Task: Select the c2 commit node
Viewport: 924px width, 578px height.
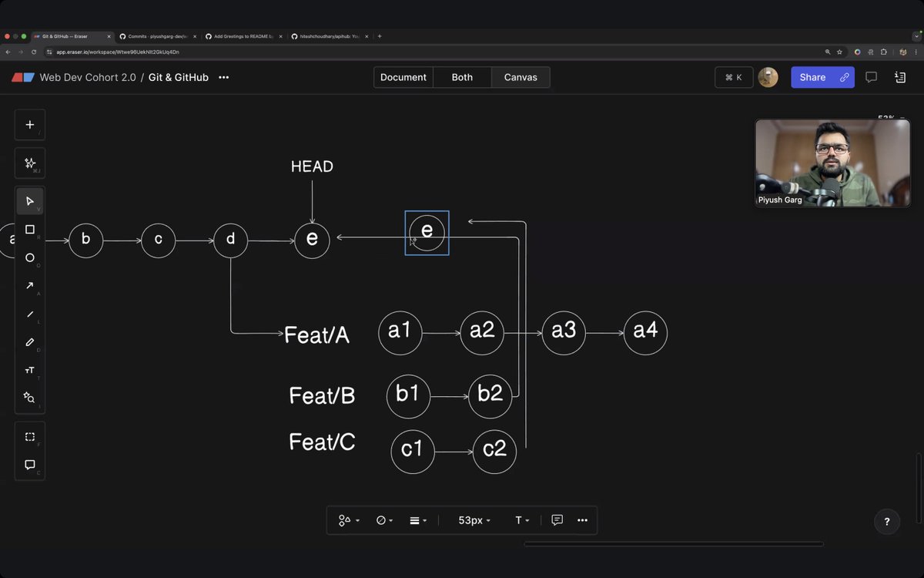Action: (494, 452)
